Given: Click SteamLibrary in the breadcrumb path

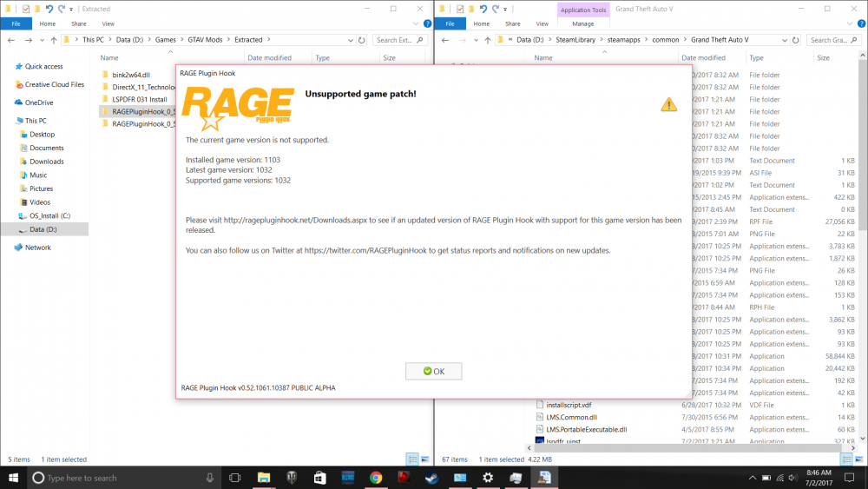Looking at the screenshot, I should point(575,40).
